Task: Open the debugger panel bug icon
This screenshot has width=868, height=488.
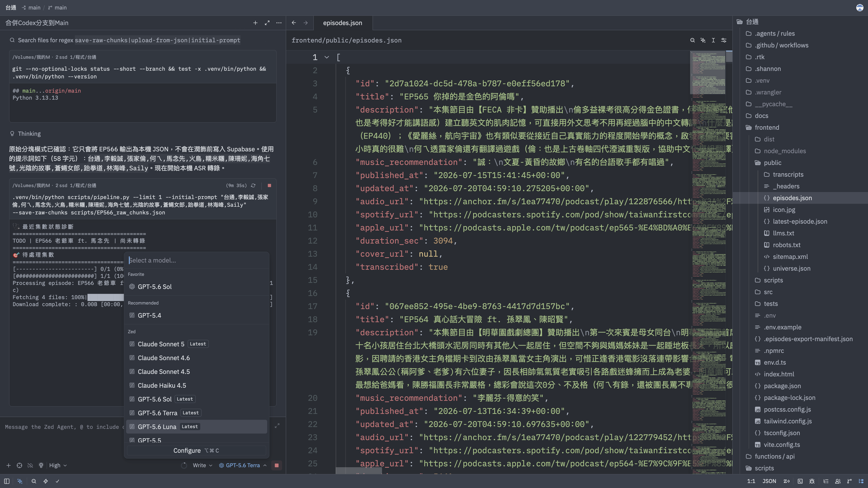Action: (x=812, y=481)
